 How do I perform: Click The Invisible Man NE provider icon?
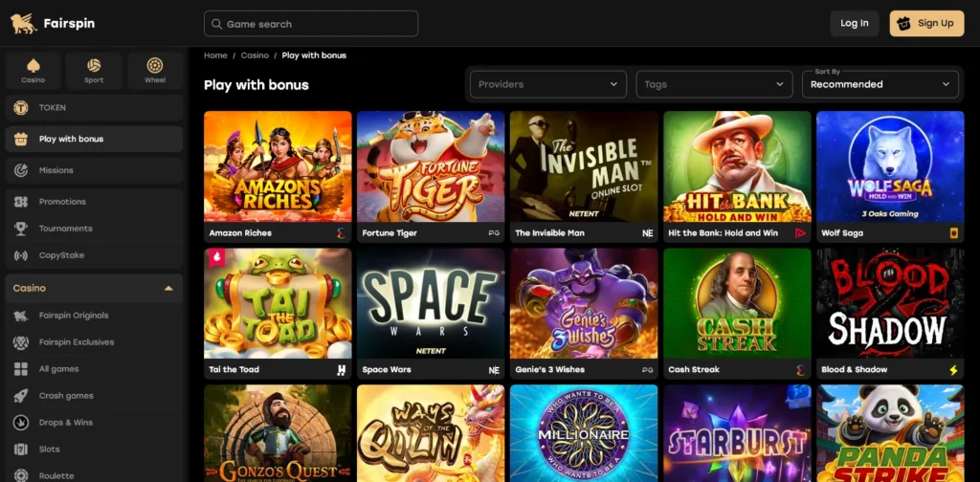648,233
